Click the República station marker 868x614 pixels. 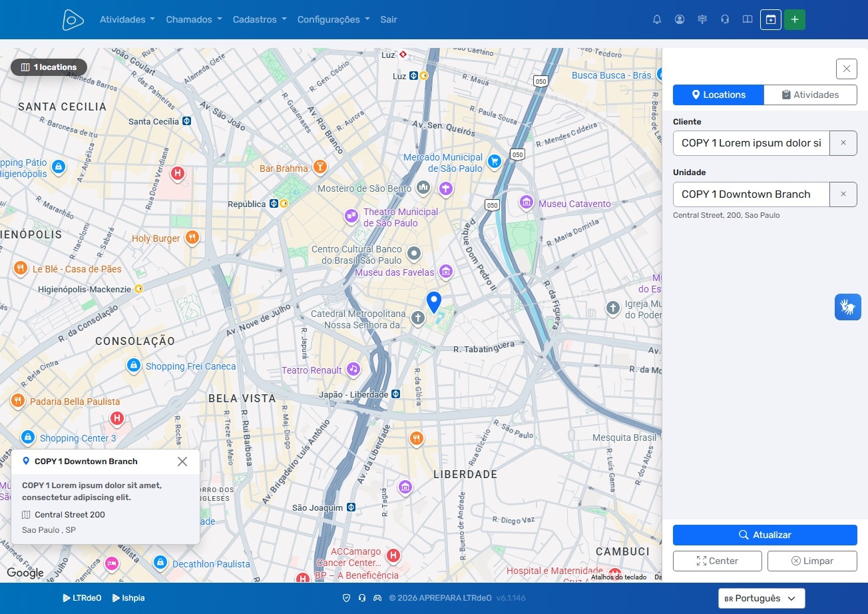pos(274,204)
